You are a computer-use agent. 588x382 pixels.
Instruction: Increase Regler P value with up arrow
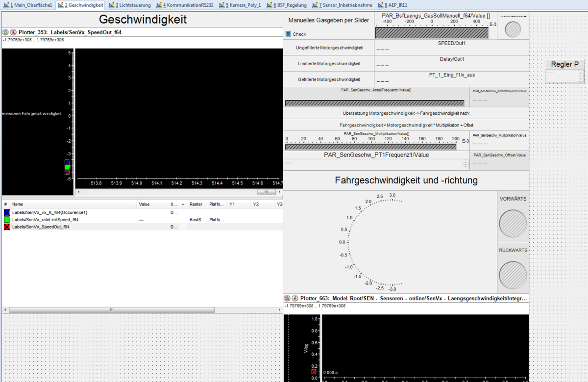click(x=581, y=73)
